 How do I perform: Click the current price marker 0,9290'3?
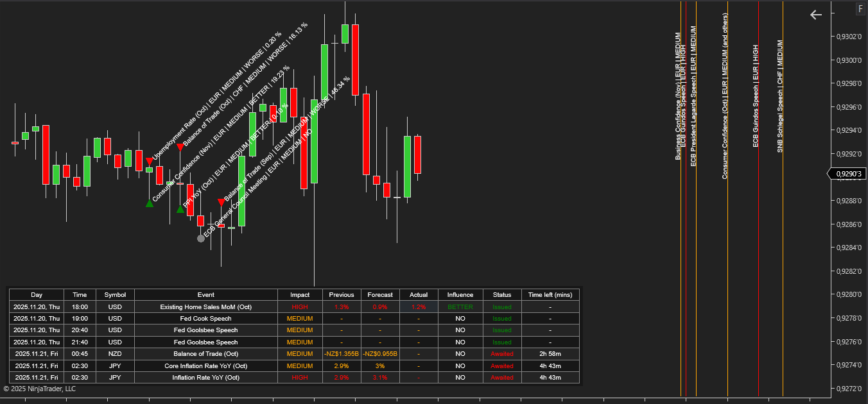pos(847,174)
